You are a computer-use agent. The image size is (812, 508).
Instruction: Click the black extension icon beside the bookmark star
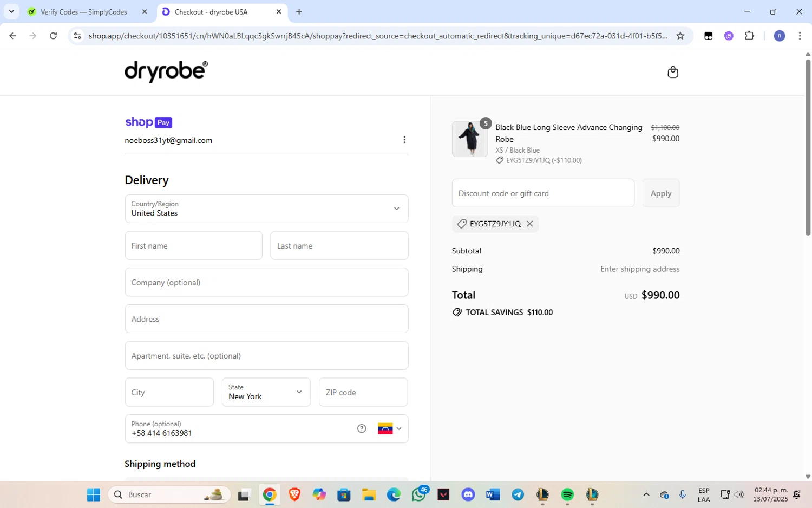[x=708, y=36]
